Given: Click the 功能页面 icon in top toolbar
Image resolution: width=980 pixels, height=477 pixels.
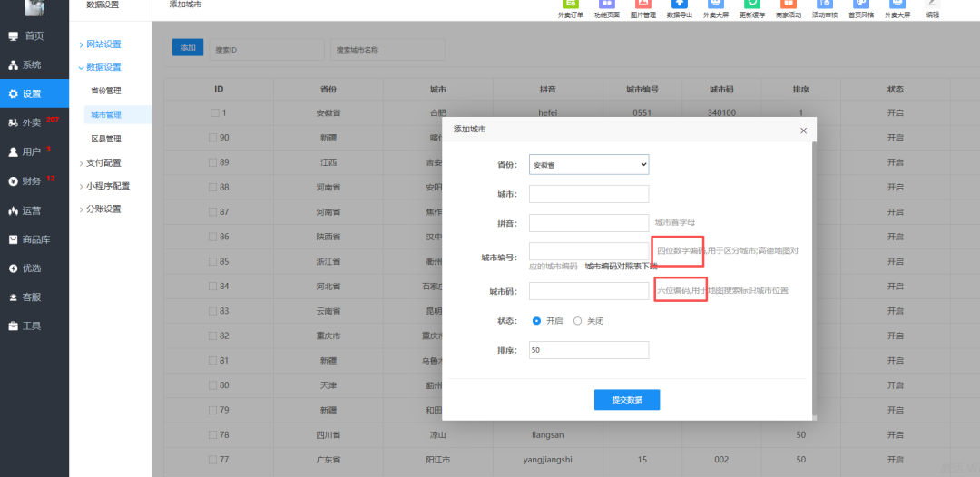Looking at the screenshot, I should tap(607, 8).
